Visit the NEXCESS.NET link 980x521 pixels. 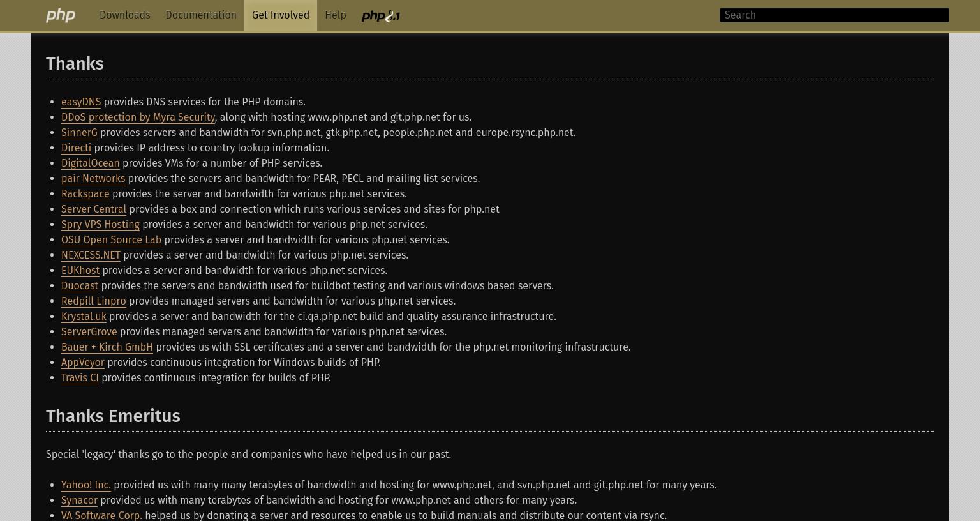click(x=91, y=255)
